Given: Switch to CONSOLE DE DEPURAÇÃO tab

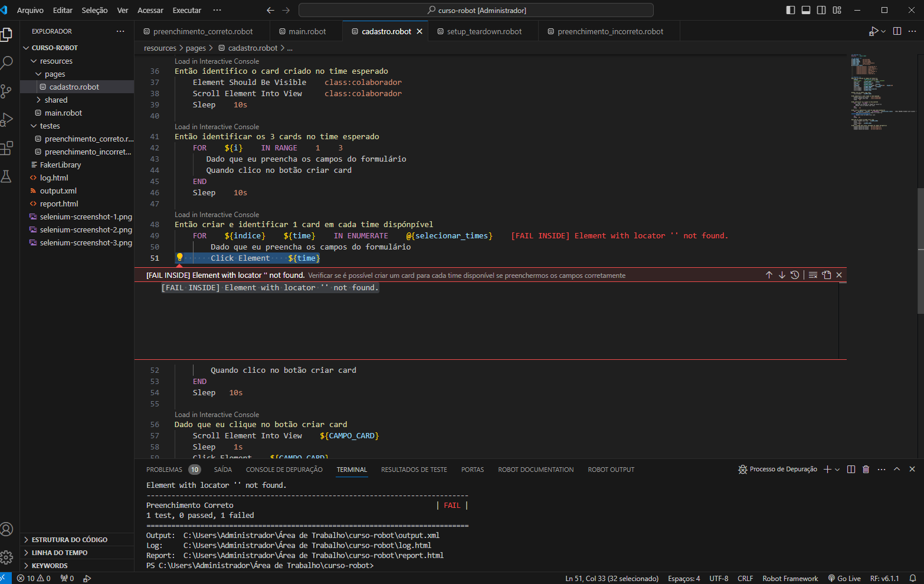Looking at the screenshot, I should [x=284, y=470].
